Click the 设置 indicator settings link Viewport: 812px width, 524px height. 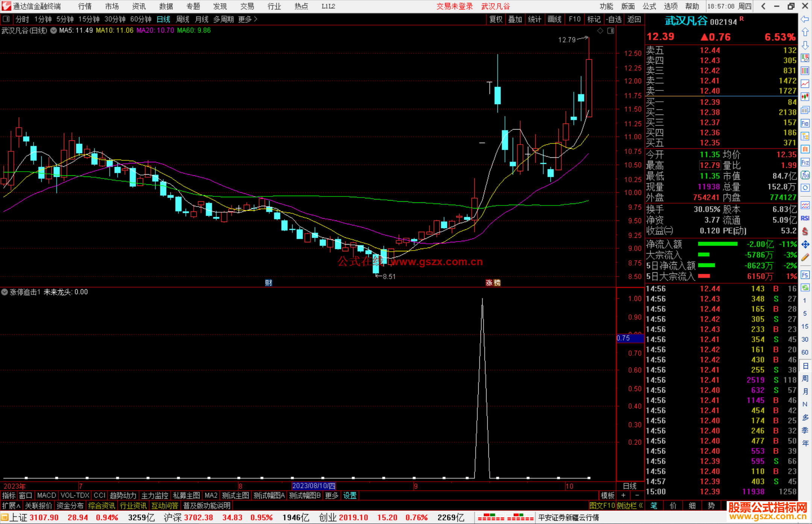350,495
